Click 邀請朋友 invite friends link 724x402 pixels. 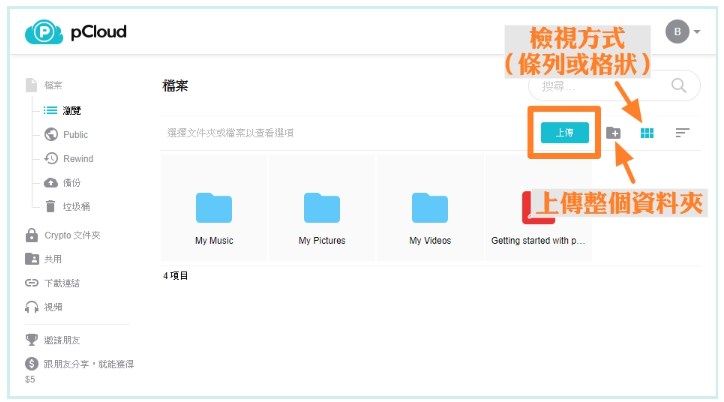61,339
